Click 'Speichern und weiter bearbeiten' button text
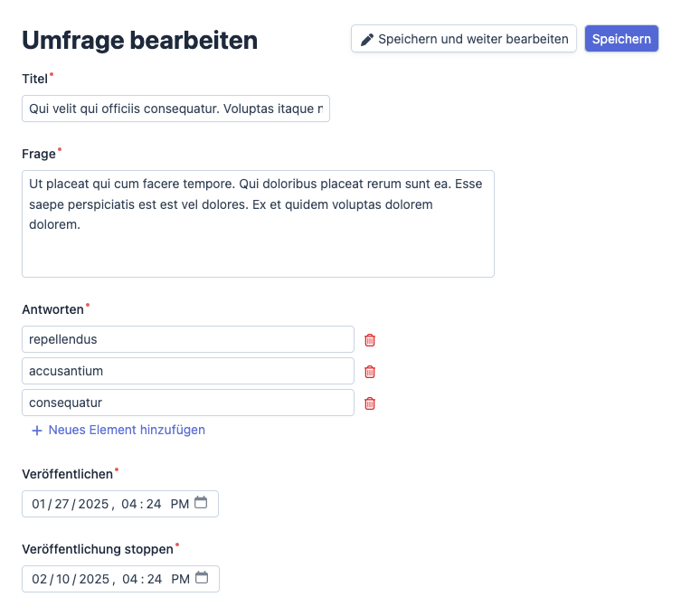681x616 pixels. coord(473,39)
